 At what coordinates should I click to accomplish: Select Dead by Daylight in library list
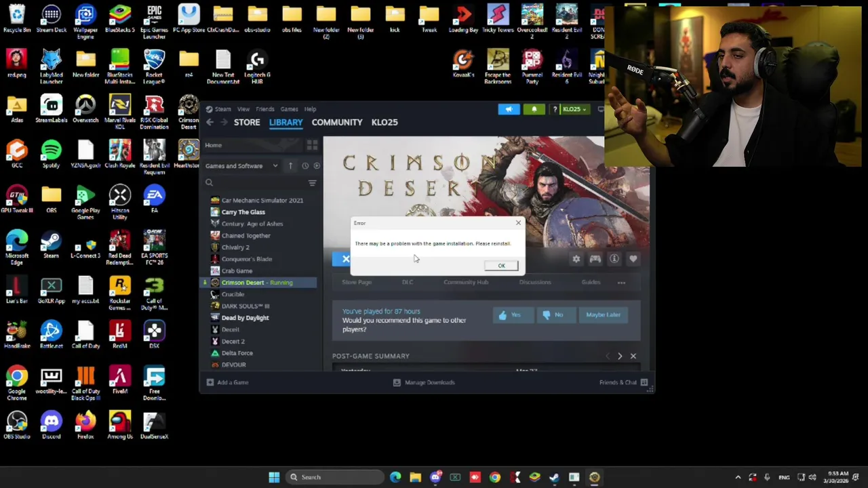245,318
